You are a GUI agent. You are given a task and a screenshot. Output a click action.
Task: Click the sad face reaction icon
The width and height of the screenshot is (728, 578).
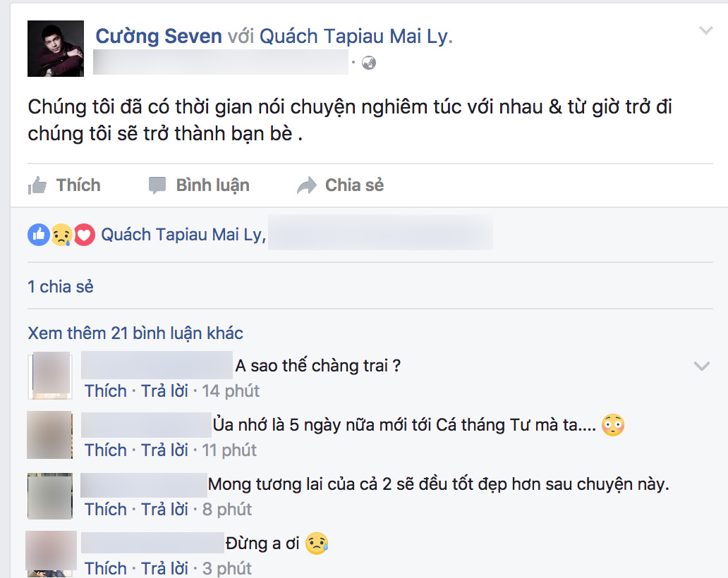pos(61,235)
